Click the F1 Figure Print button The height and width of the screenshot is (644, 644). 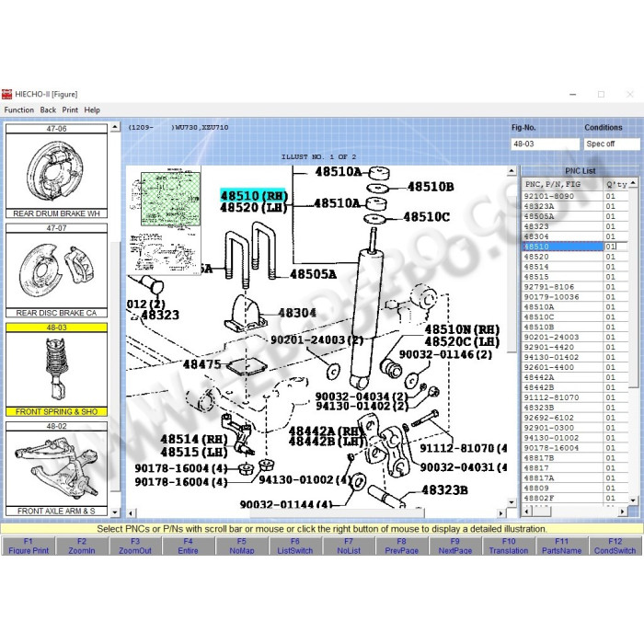click(29, 546)
